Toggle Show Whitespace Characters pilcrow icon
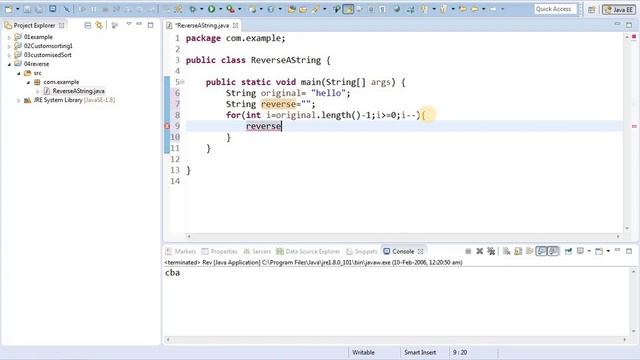The width and height of the screenshot is (640, 360). (382, 9)
